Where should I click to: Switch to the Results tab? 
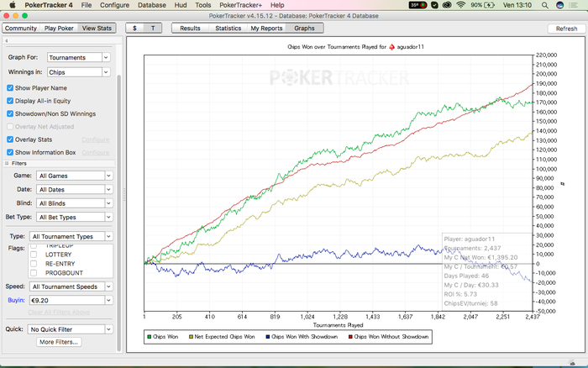(x=190, y=28)
